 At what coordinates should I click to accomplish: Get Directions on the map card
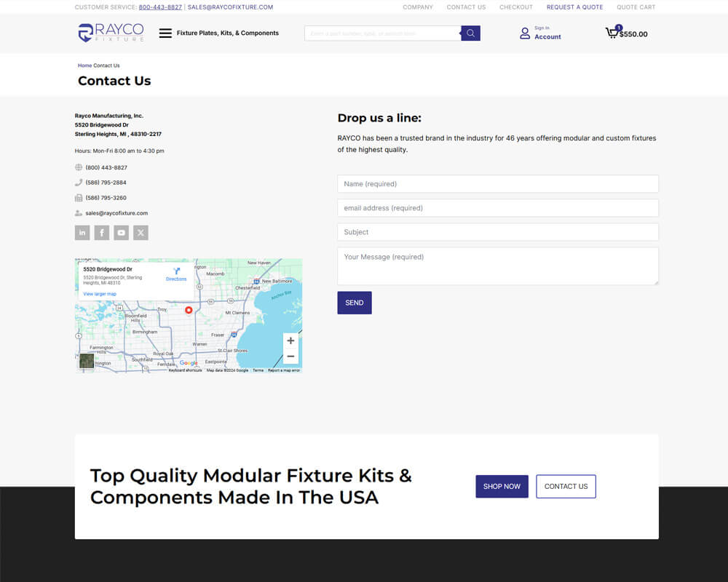point(176,274)
